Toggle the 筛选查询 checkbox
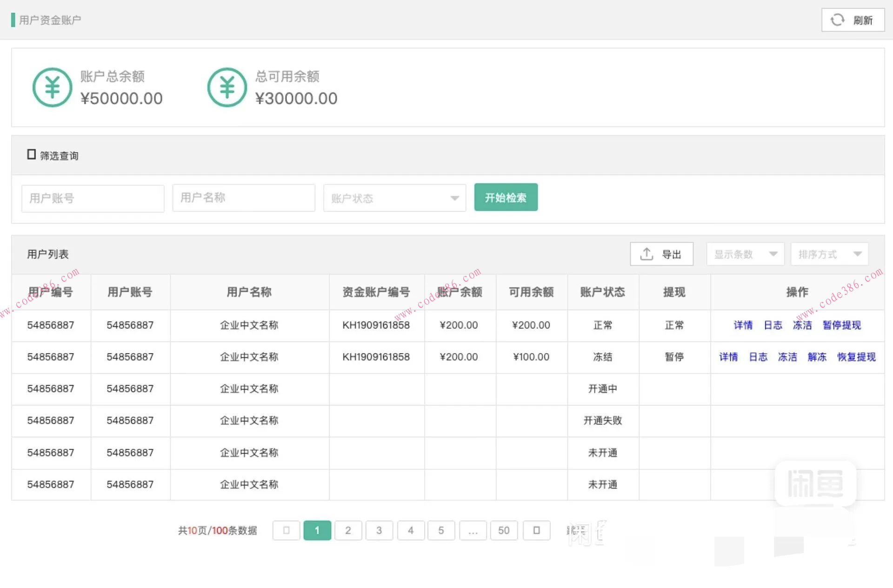Viewport: 893px width, 588px height. 32,154
